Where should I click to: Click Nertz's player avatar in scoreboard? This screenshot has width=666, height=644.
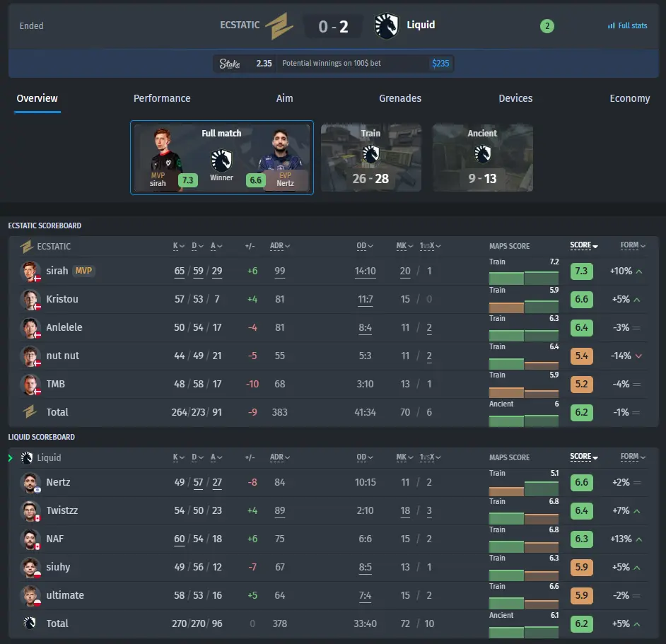30,483
